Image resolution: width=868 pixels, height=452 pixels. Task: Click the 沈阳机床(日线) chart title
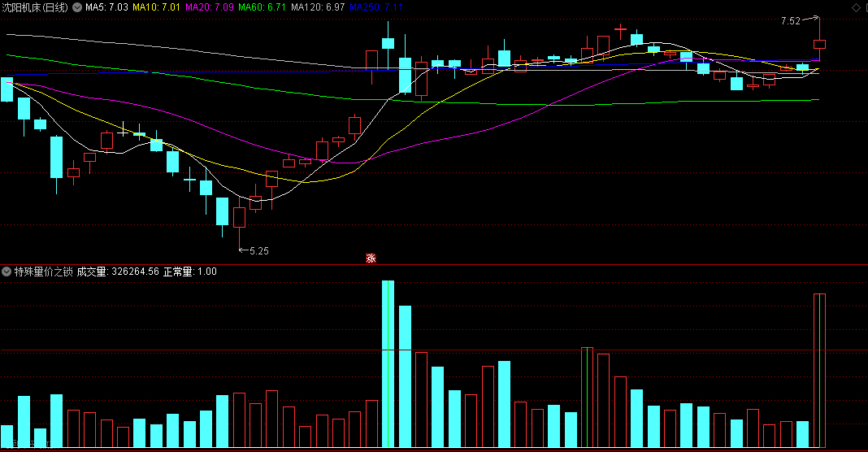coord(35,7)
